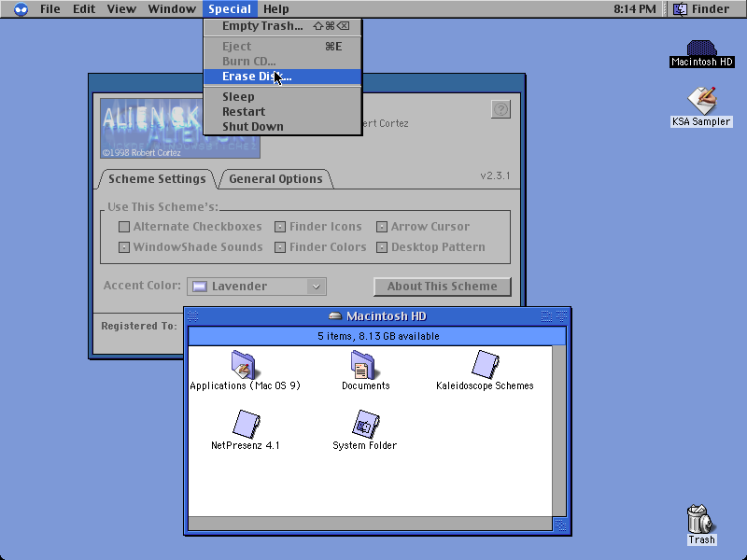Open the Window menu
Screen dimensions: 747x560
pos(172,9)
